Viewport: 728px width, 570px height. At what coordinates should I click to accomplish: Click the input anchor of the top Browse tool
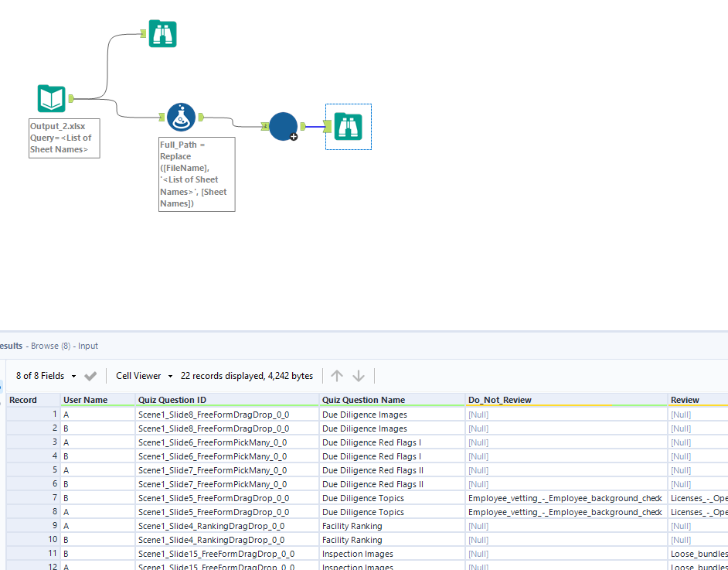coord(144,33)
